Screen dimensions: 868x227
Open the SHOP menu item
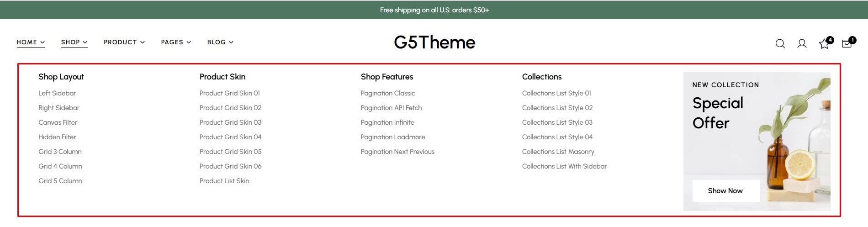coord(74,42)
